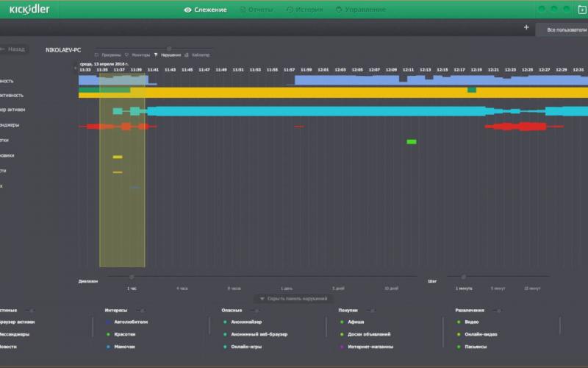Open the Все пользователи tab
588x368 pixels.
pyautogui.click(x=566, y=29)
